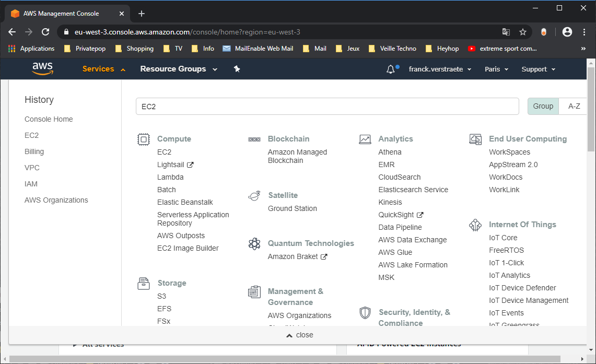Open WorkSpaces service

tap(509, 152)
